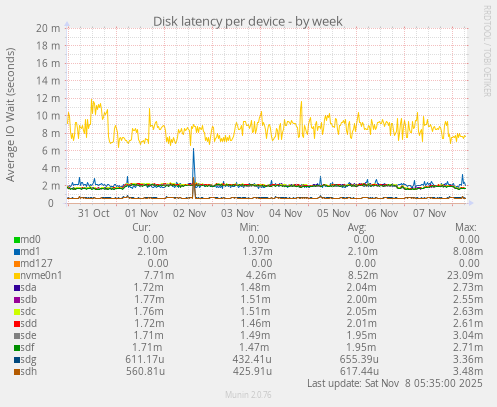The width and height of the screenshot is (497, 407).
Task: Click the 12 m y-axis label
Action: 48,98
